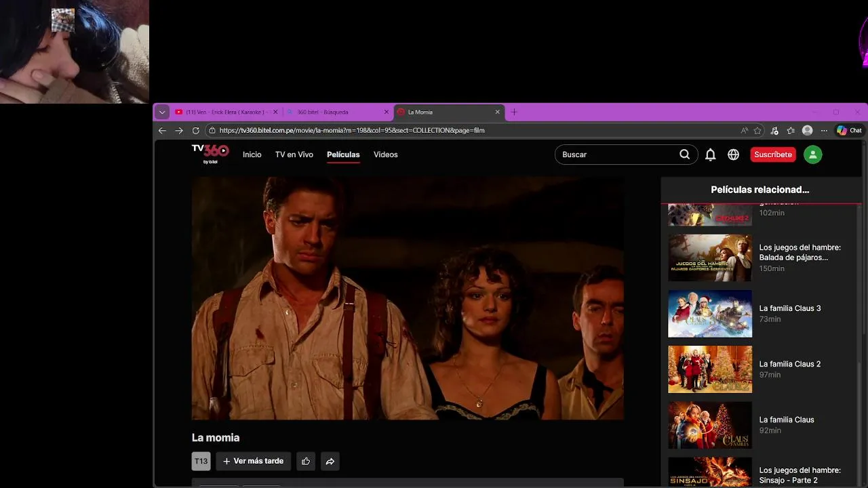Screen dimensions: 868x488
Task: Open the browser tab actions dropdown
Action: 162,112
